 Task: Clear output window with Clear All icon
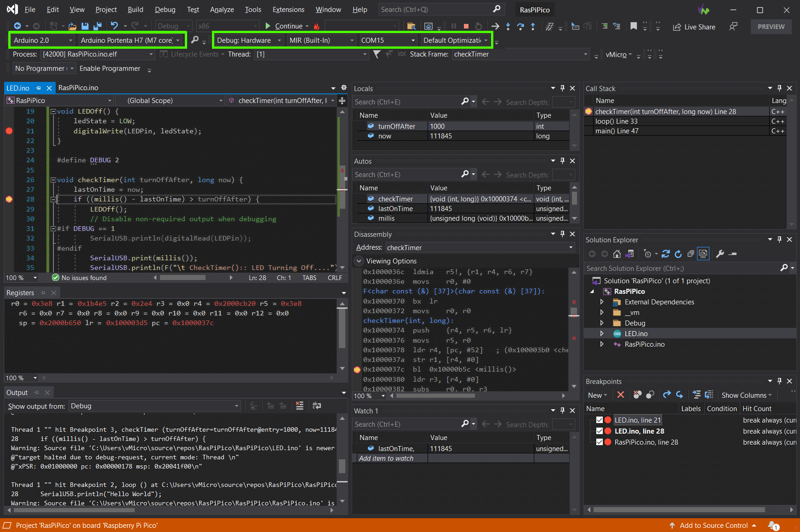(x=300, y=406)
